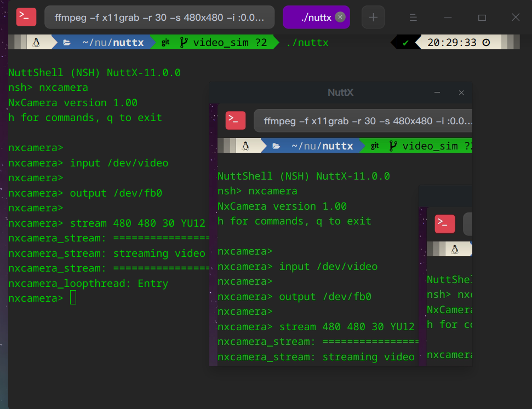The height and width of the screenshot is (409, 532).
Task: Click the folder icon in the outer prompt path
Action: [67, 43]
